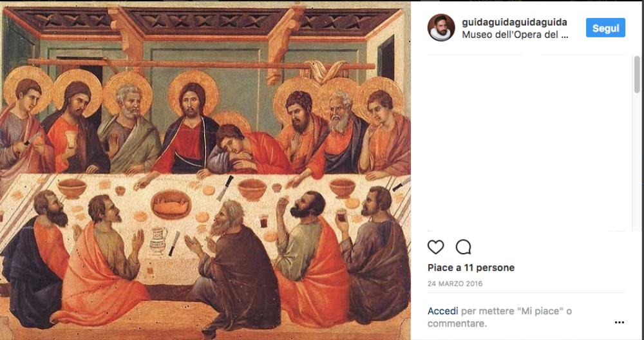Open comments with the speech bubble icon
644x340 pixels.
click(x=463, y=247)
